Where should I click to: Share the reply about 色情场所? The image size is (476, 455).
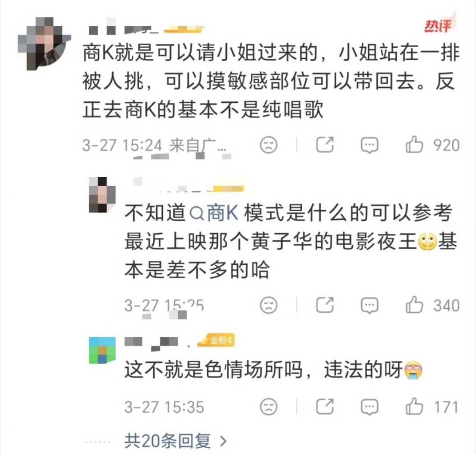click(x=325, y=407)
